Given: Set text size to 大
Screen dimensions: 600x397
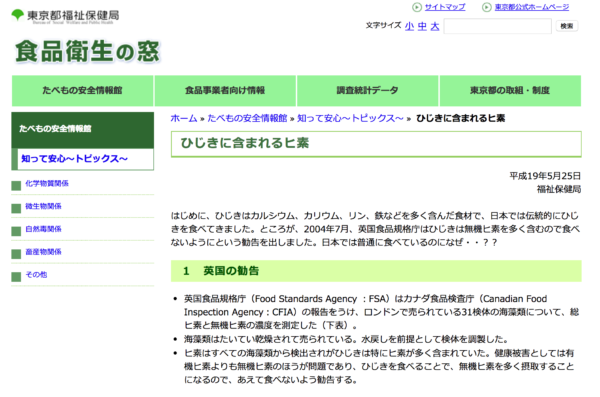Looking at the screenshot, I should [x=435, y=26].
